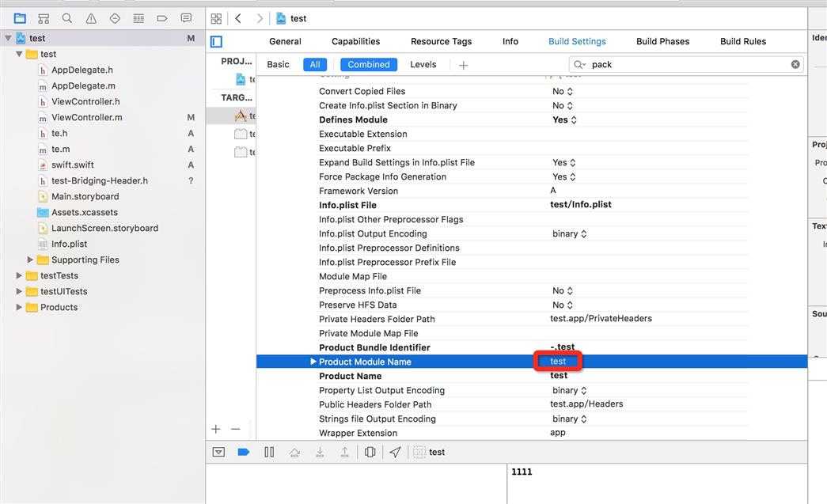Switch to the General tab
Screen dimensions: 827x504
tap(286, 41)
